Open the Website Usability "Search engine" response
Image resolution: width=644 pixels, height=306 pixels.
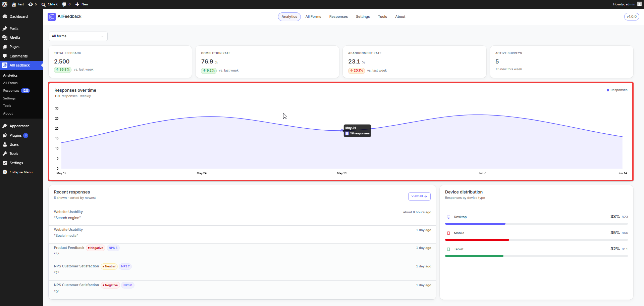coord(242,215)
